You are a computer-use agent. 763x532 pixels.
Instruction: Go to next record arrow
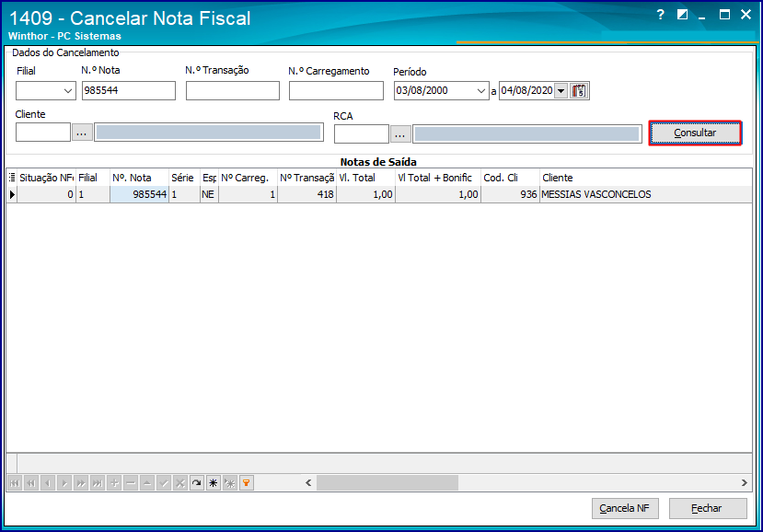coord(64,483)
